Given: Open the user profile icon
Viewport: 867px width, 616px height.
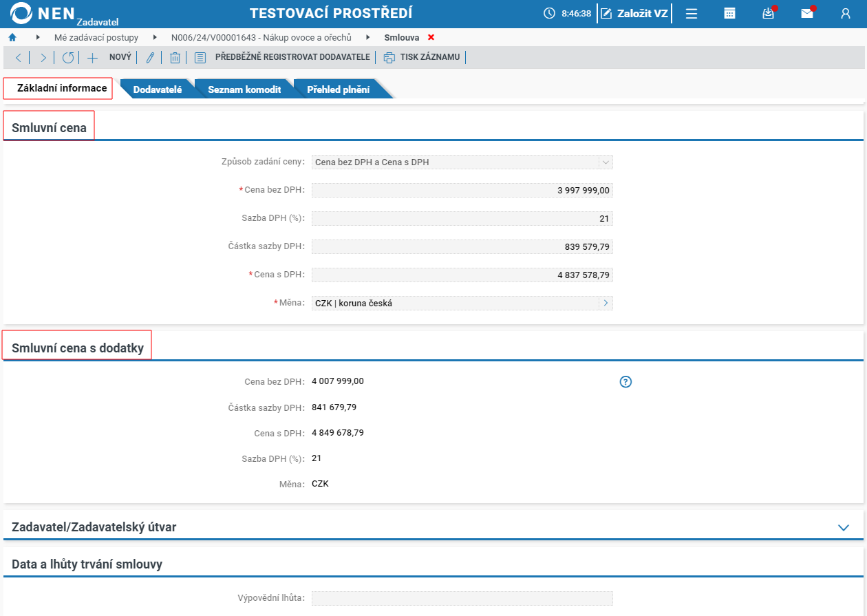Looking at the screenshot, I should pyautogui.click(x=846, y=13).
